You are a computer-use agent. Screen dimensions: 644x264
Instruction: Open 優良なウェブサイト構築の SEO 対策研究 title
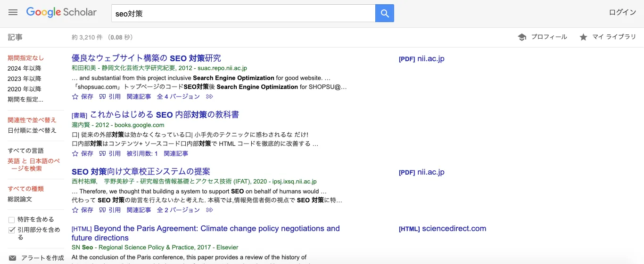point(146,58)
